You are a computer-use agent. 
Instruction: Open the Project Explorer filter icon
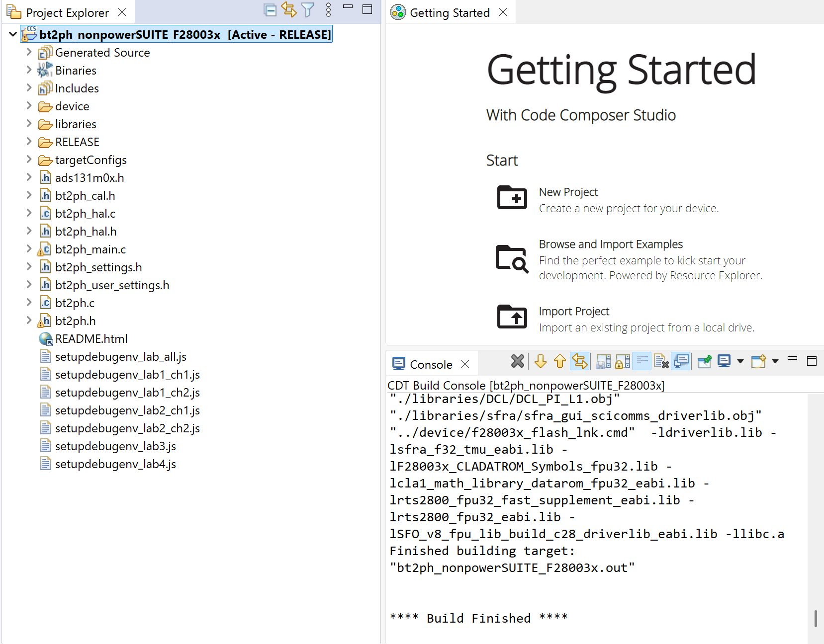point(308,10)
